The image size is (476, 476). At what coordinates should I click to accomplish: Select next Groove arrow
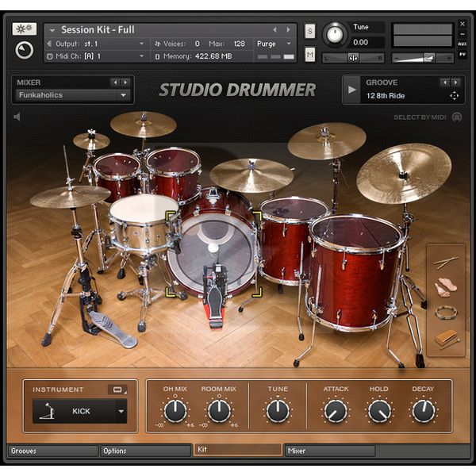(455, 83)
